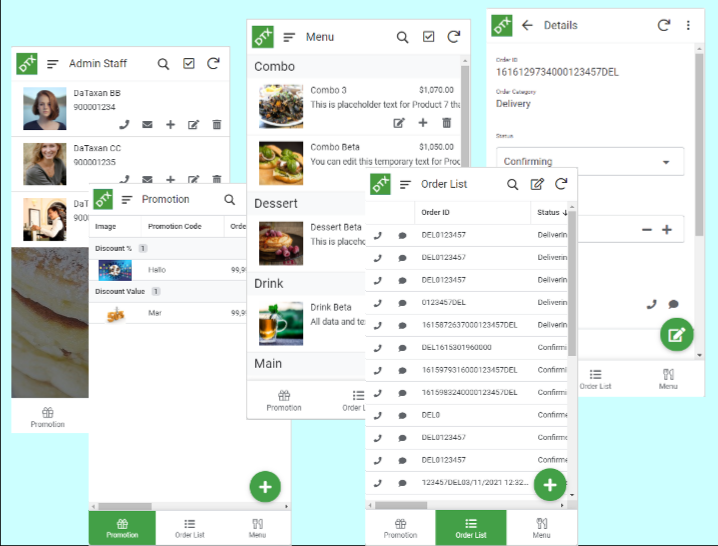Search in Promotion window
Image resolution: width=718 pixels, height=546 pixels.
coord(229,200)
